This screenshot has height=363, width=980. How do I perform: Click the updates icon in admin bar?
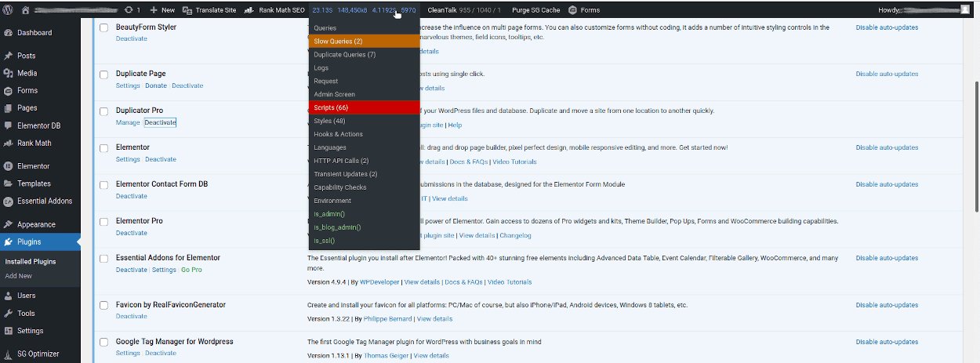coord(129,9)
